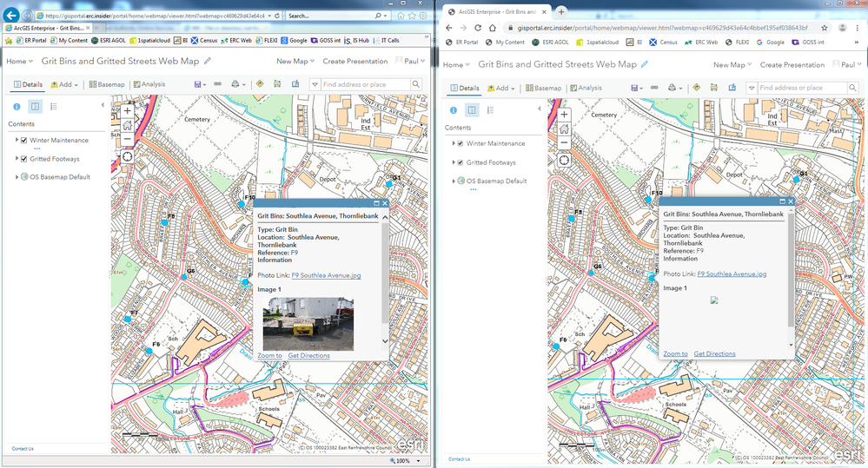Click default extent home button on right map
Screen dimensions: 868x468
pos(565,129)
